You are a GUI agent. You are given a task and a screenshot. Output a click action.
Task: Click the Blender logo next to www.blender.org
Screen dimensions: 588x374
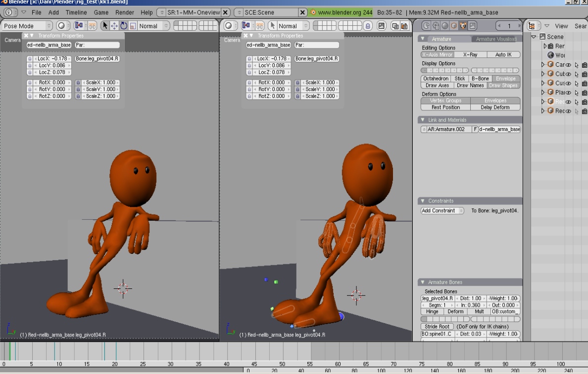313,12
